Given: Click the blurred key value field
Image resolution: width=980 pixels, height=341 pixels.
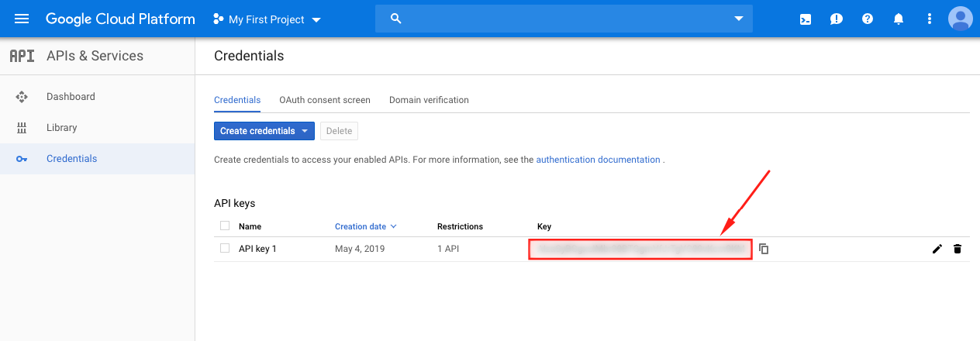Looking at the screenshot, I should click(x=640, y=249).
